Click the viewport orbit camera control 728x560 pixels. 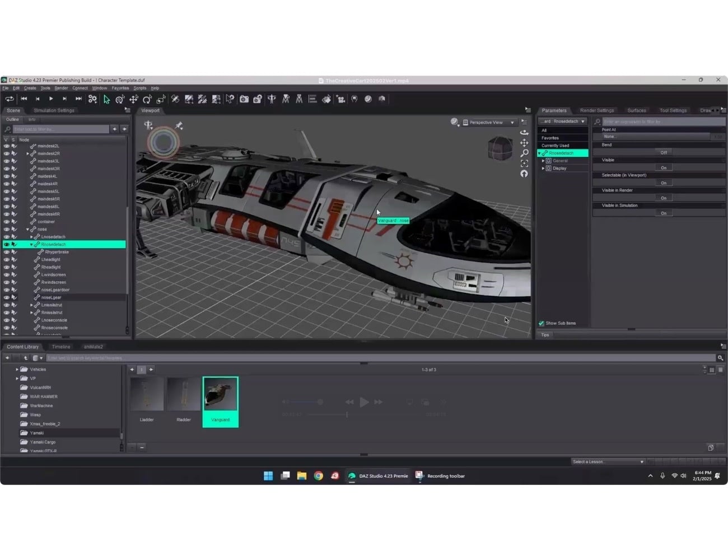pyautogui.click(x=524, y=133)
